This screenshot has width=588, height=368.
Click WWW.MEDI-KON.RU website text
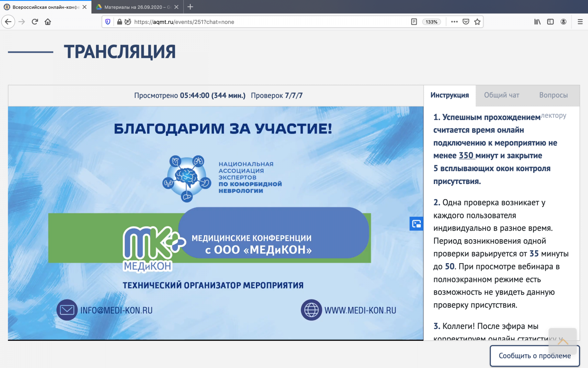click(360, 310)
